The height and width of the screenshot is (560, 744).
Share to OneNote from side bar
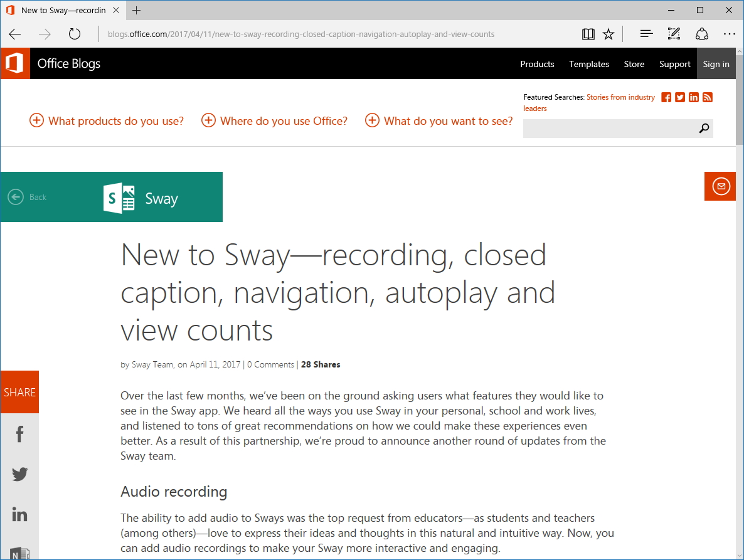click(19, 553)
